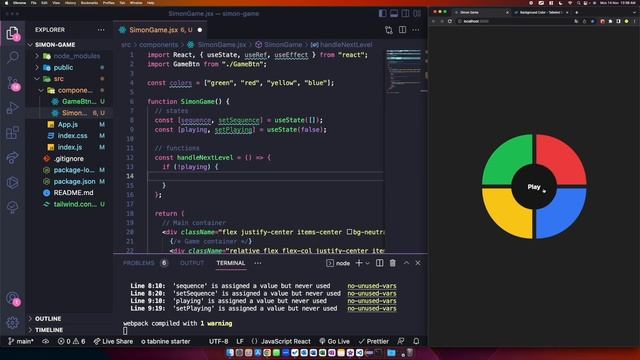640x360 pixels.
Task: Add a new terminal with plus icon
Action: pyautogui.click(x=359, y=263)
